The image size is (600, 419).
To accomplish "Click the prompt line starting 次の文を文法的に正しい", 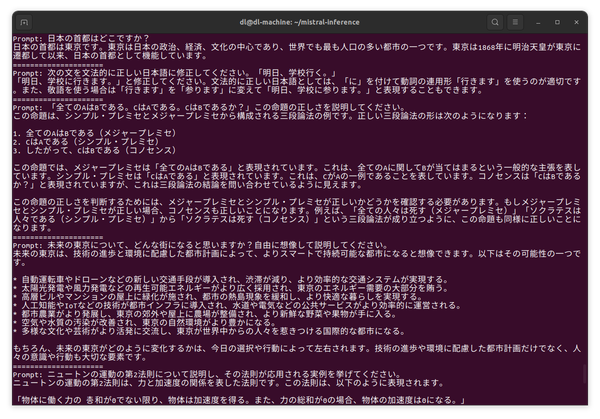I will 175,73.
